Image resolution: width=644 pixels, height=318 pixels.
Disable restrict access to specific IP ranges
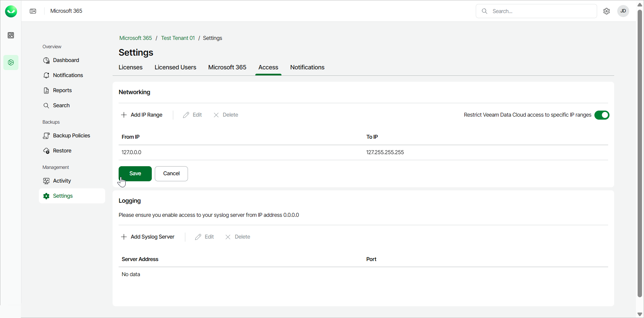click(602, 115)
